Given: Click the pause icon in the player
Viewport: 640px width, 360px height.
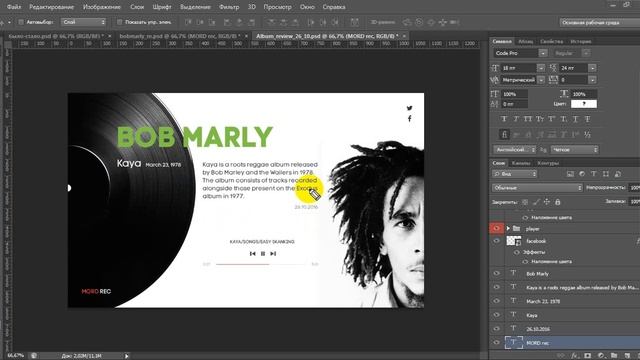Looking at the screenshot, I should tap(263, 254).
